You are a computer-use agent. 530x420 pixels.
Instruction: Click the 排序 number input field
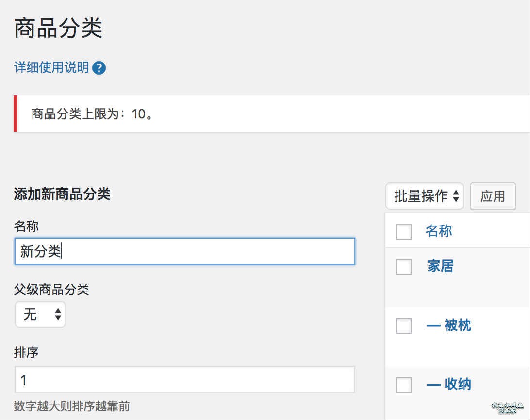tap(184, 380)
